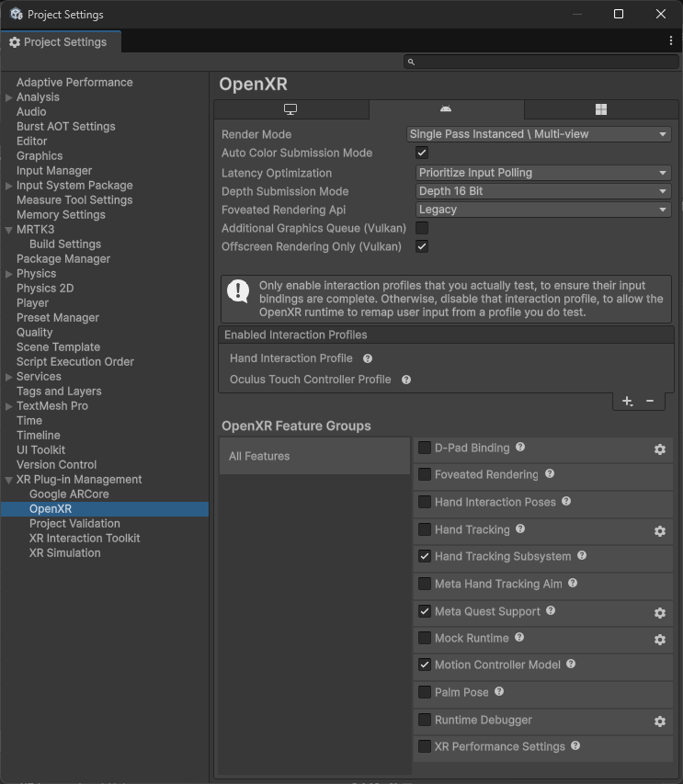Screen dimensions: 683x784
Task: Collapse the XR Plug-in Management tree
Action: click(x=9, y=479)
